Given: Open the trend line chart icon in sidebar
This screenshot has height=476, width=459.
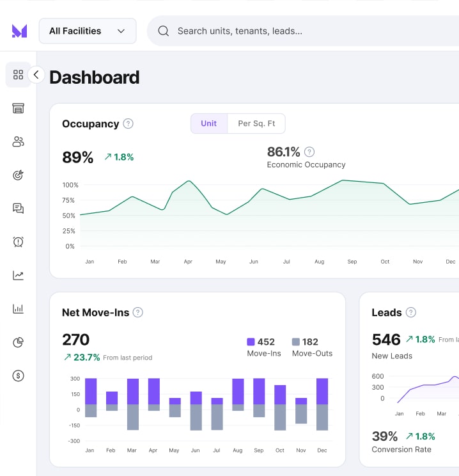Looking at the screenshot, I should [x=18, y=275].
